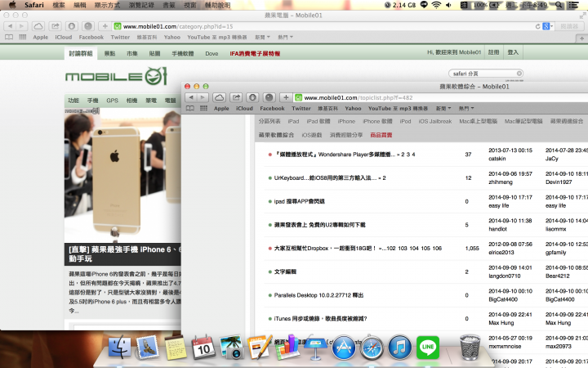Click the gold iPhone 6 article image
The width and height of the screenshot is (588, 368).
[122, 175]
